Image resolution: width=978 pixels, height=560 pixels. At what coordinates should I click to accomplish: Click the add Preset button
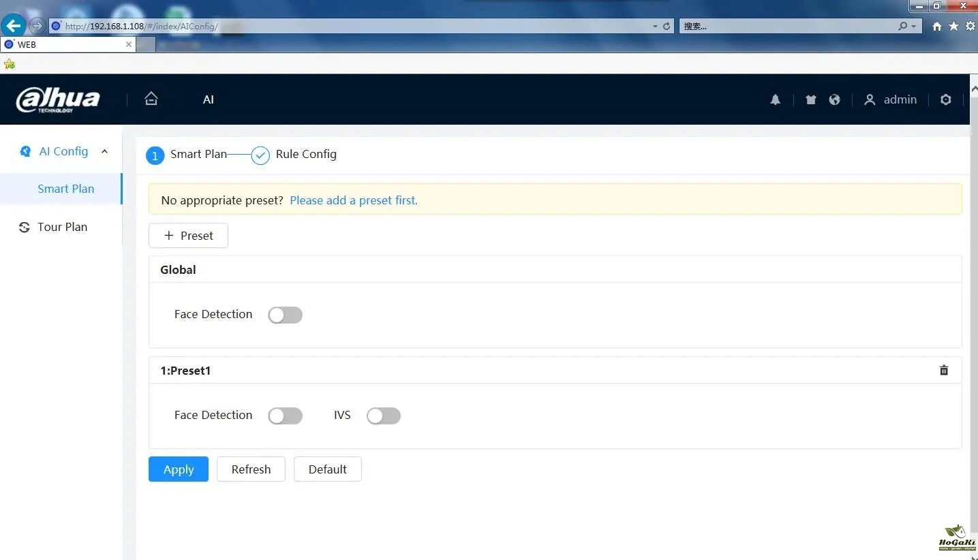[x=188, y=236]
